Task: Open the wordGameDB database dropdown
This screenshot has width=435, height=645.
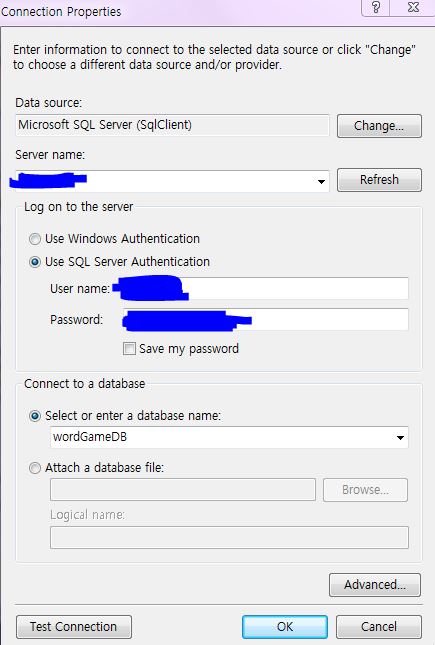Action: point(400,437)
